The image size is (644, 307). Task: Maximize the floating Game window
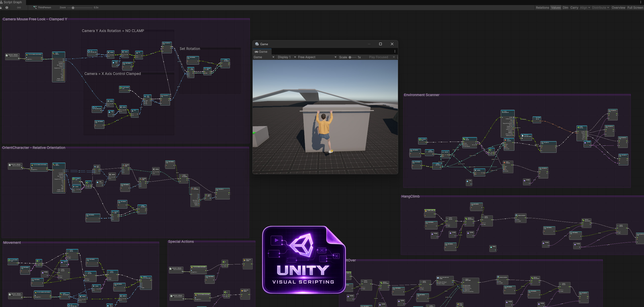pos(380,44)
